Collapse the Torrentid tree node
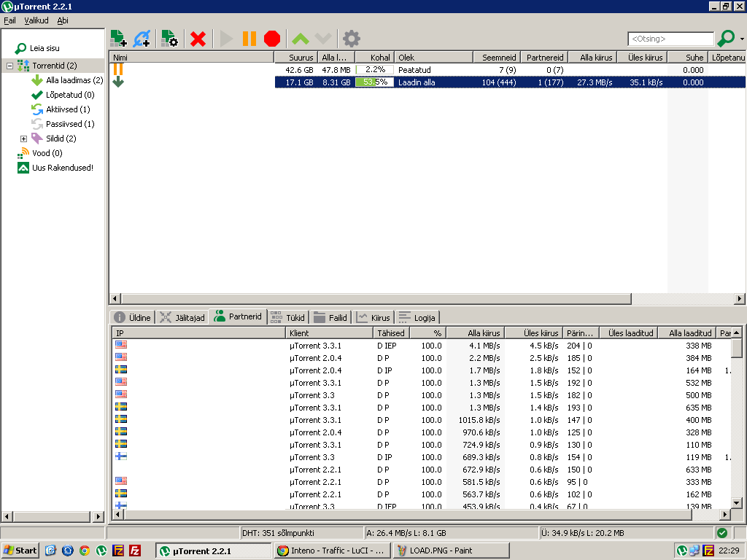 [9, 66]
